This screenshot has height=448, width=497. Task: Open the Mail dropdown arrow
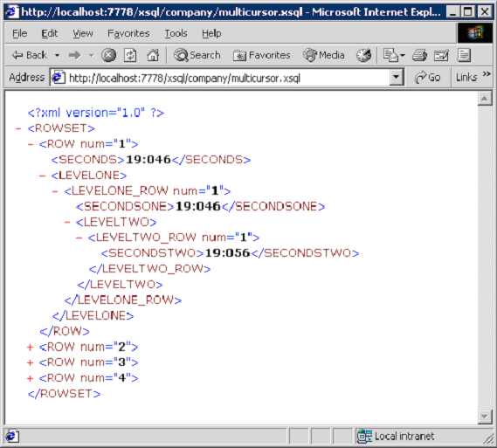403,55
